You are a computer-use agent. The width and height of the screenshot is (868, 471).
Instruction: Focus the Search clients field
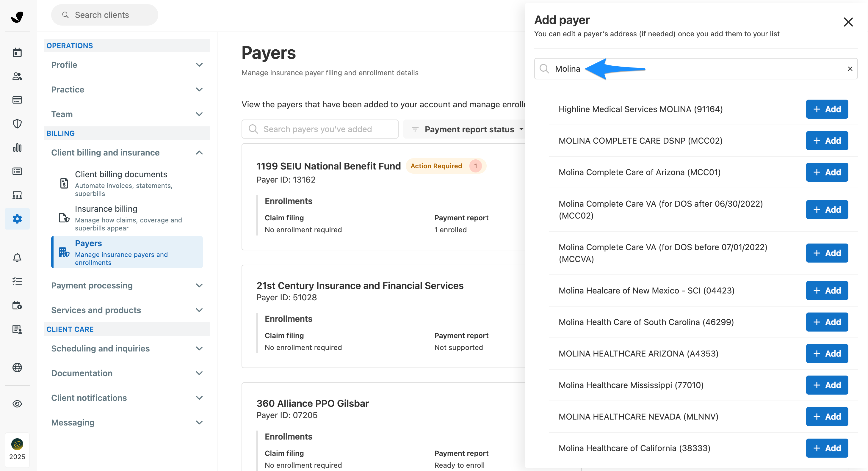click(x=104, y=15)
